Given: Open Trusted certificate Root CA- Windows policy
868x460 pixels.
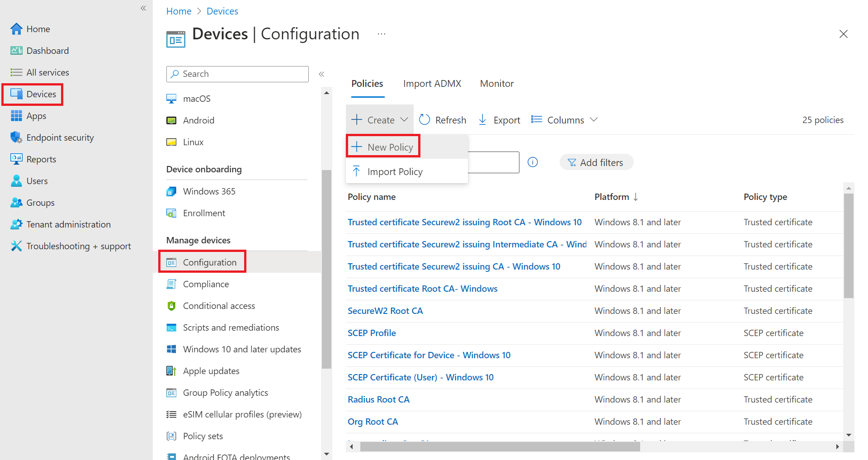Looking at the screenshot, I should [422, 289].
